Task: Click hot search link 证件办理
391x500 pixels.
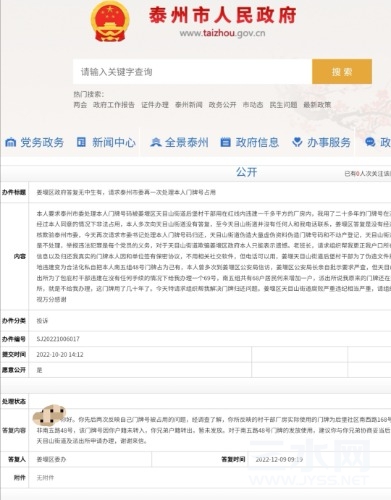Action: (155, 105)
